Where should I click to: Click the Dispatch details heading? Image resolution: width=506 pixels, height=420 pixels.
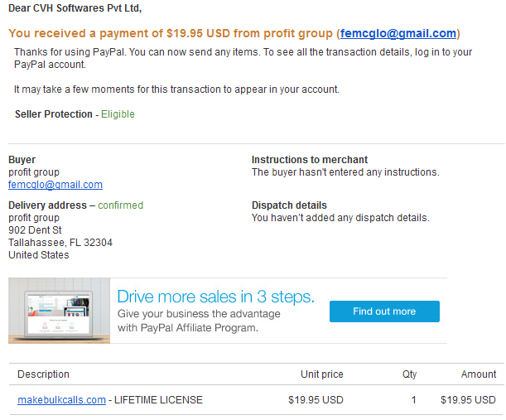[x=289, y=205]
